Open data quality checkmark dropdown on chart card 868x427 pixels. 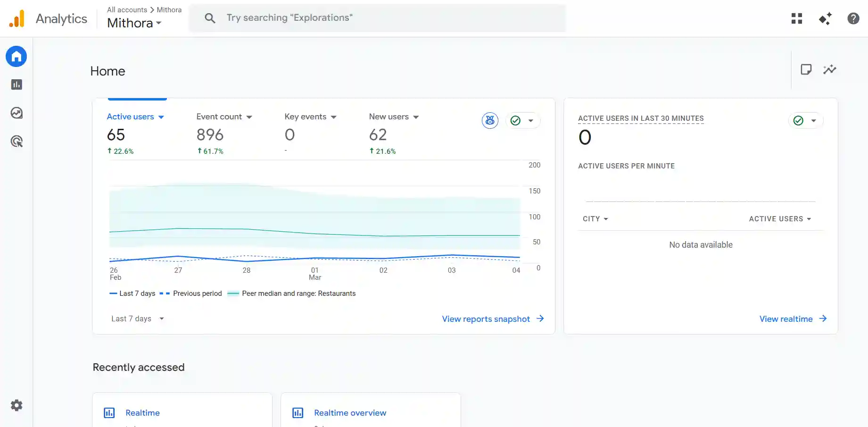(x=523, y=121)
